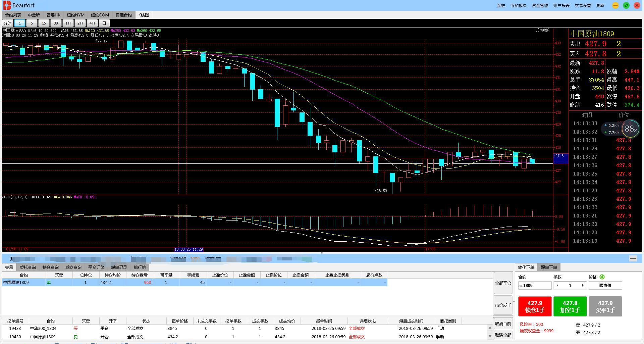Select the 1-minute chart period

point(20,23)
